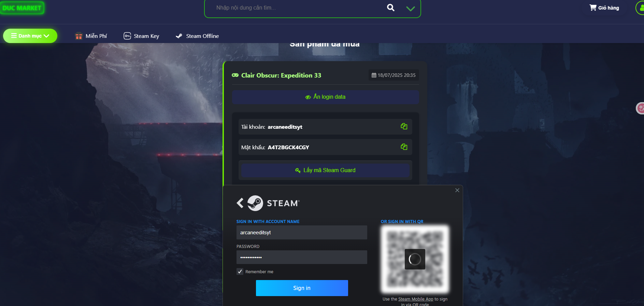This screenshot has width=644, height=306.
Task: Open the Steam Mobile App link
Action: (x=415, y=299)
